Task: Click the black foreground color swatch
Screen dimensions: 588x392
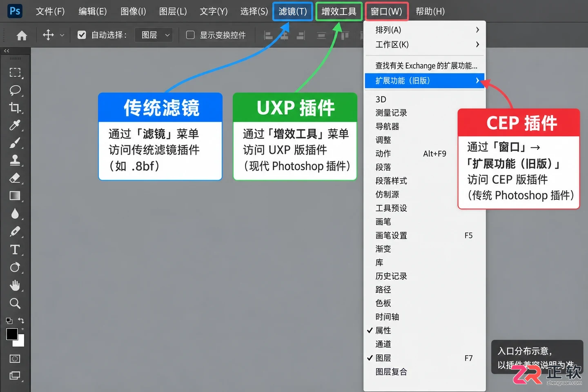Action: coord(11,334)
